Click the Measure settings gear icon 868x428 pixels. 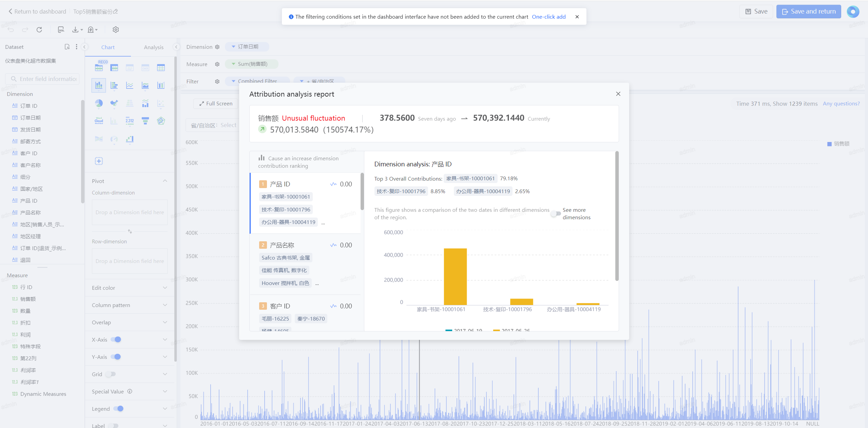(x=217, y=64)
